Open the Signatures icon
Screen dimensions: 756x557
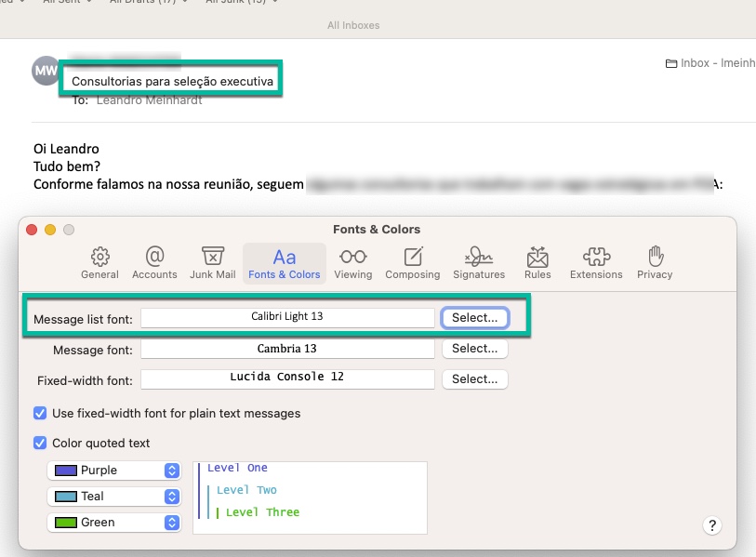(x=479, y=257)
